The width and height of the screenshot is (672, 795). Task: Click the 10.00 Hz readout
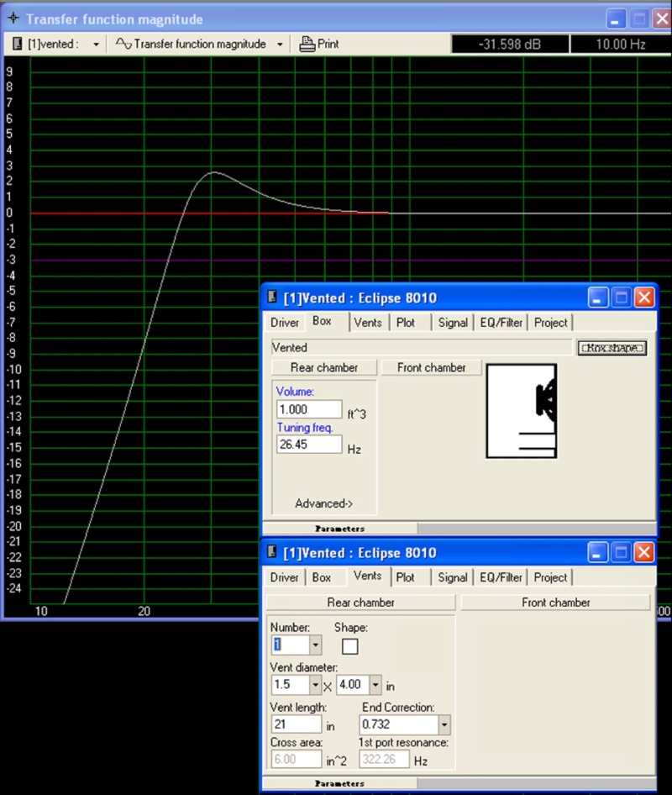pyautogui.click(x=621, y=44)
